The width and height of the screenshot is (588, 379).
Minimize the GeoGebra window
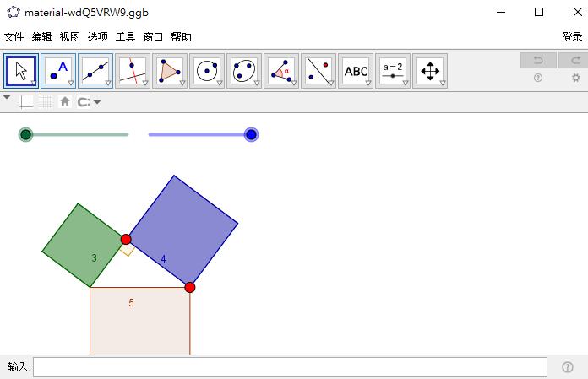[x=501, y=12]
